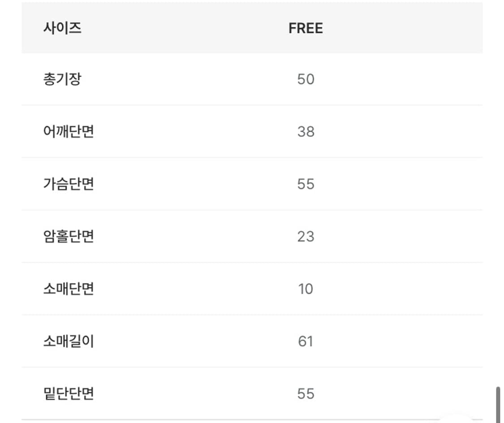Click the 가슴단면 row label
The height and width of the screenshot is (423, 504).
(69, 184)
